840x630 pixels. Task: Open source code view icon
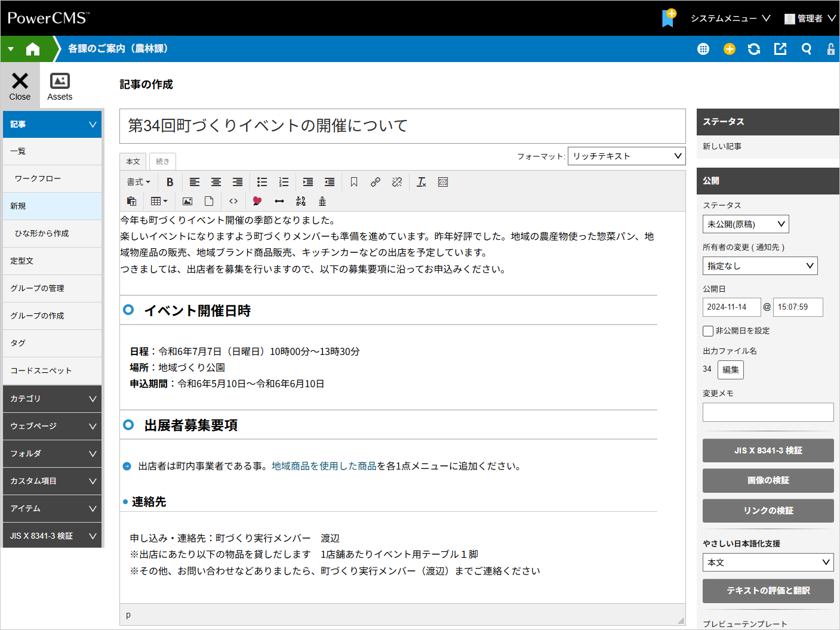233,201
